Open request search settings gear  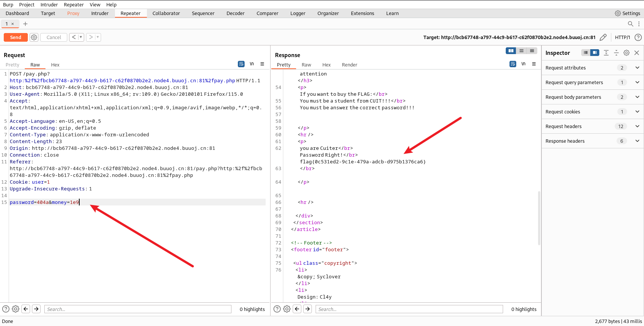point(15,309)
